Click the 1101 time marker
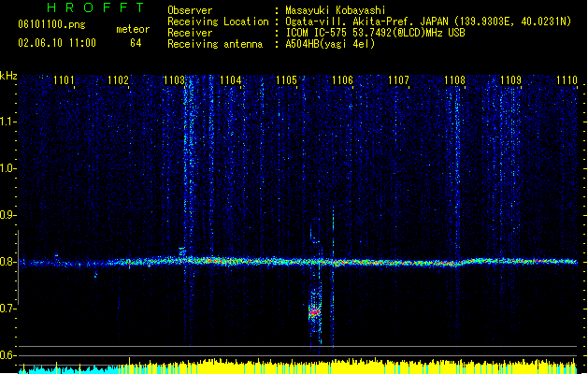Viewport: 588px width, 374px height. point(64,80)
